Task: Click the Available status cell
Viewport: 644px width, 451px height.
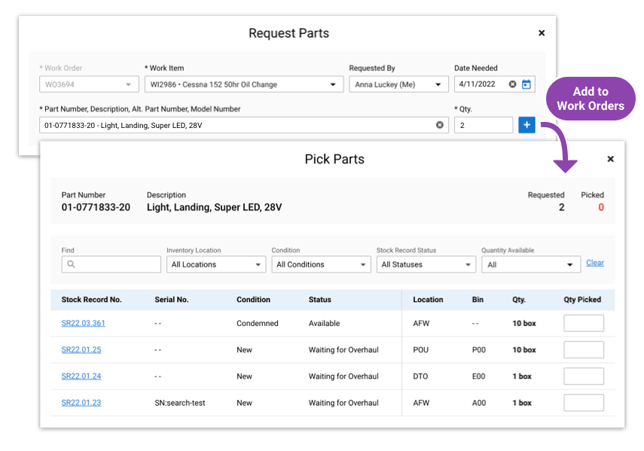Action: [x=324, y=323]
